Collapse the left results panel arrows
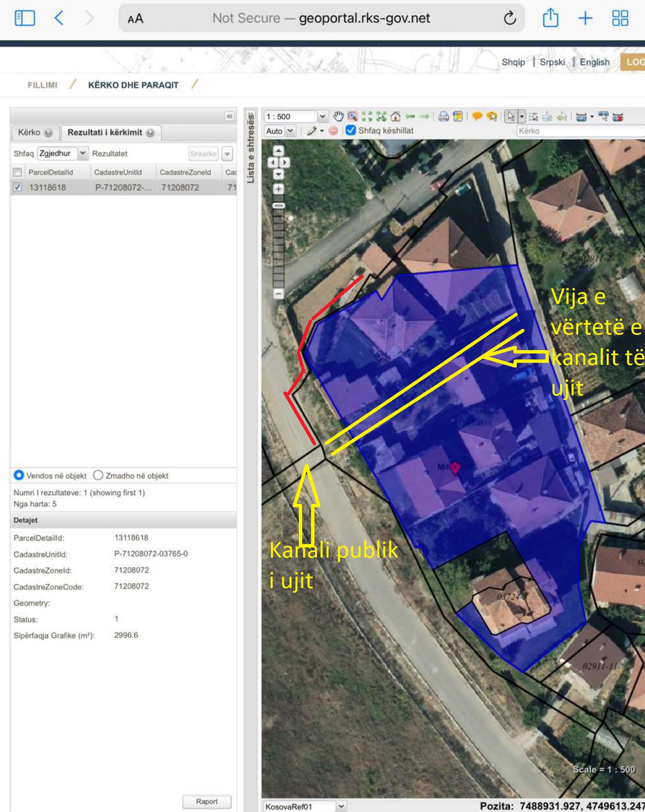Viewport: 645px width, 812px height. 229,116
